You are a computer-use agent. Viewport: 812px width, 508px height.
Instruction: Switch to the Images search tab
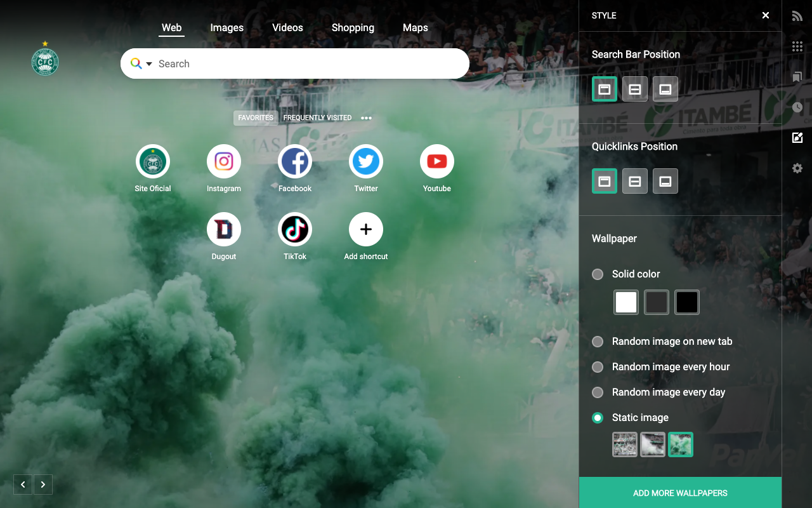227,28
